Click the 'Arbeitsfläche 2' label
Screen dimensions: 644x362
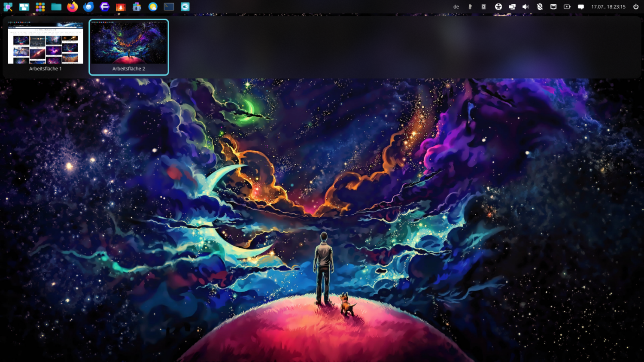click(x=129, y=69)
